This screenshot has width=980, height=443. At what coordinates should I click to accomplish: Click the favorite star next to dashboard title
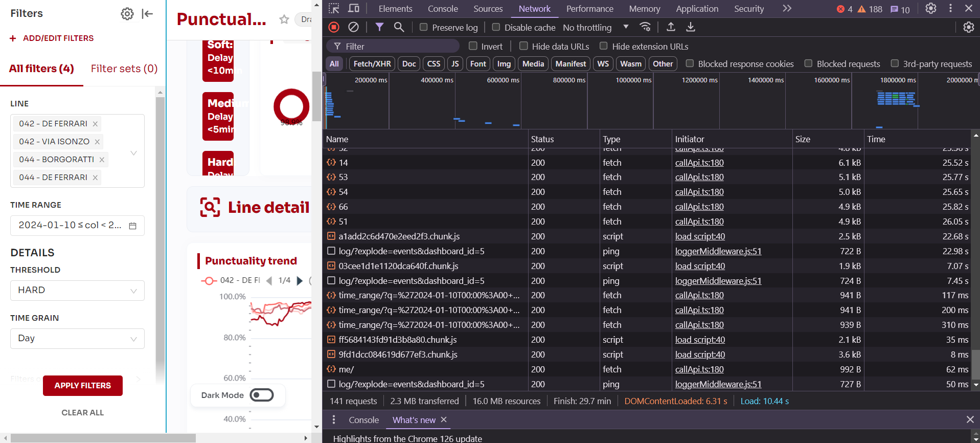(284, 19)
